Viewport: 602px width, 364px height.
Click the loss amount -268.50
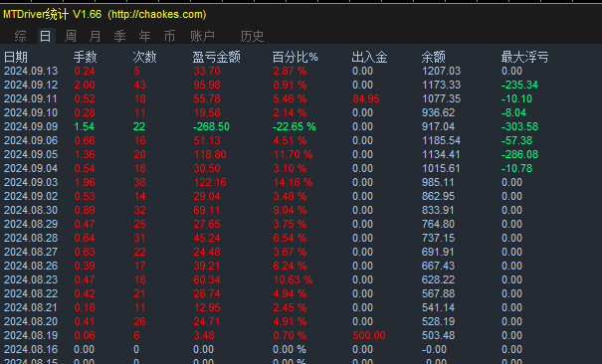point(211,126)
